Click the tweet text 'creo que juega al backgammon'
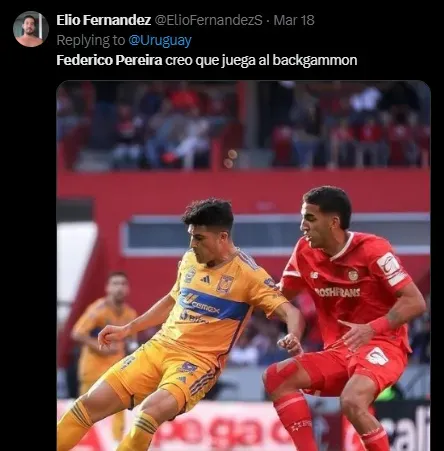Viewport: 444px width, 451px height. point(261,60)
